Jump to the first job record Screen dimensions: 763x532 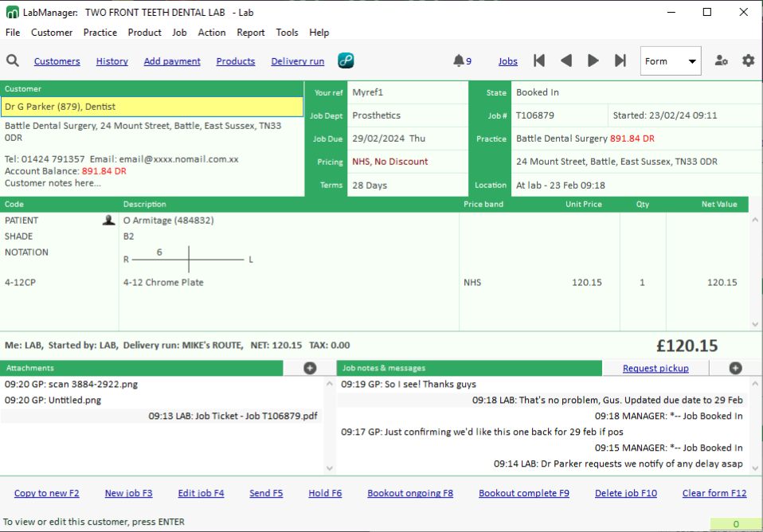pyautogui.click(x=539, y=61)
